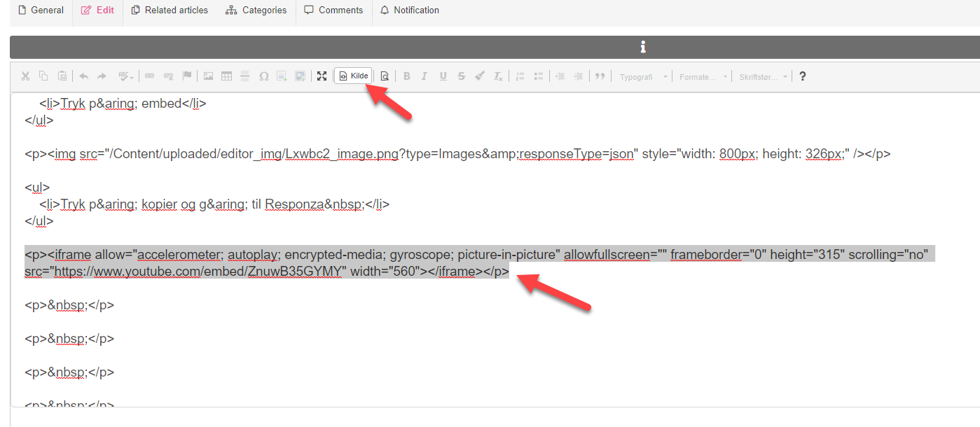
Task: Open the Related articles tab
Action: pos(170,10)
